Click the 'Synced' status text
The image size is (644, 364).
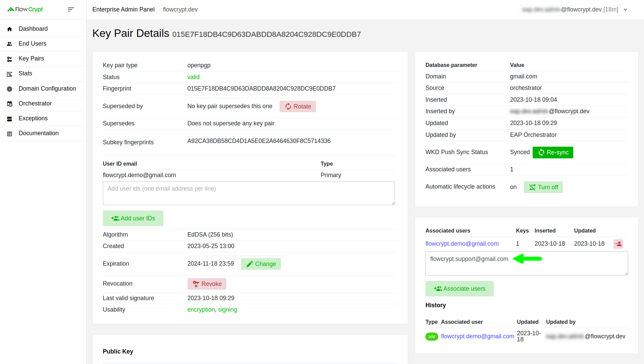[x=520, y=152]
